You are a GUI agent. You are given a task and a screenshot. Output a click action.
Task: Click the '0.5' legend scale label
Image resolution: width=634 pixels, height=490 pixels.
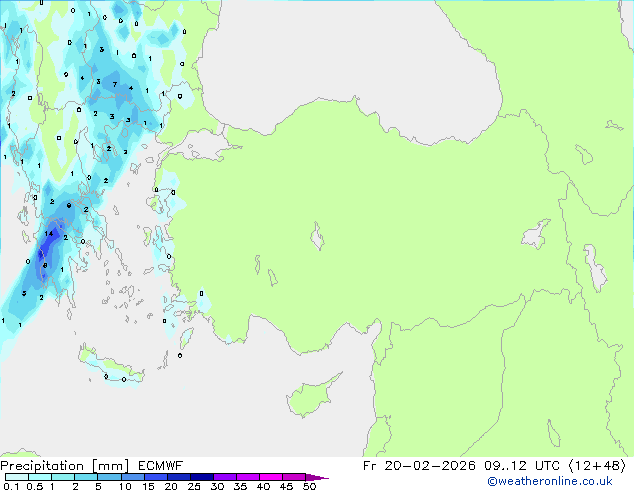point(35,486)
